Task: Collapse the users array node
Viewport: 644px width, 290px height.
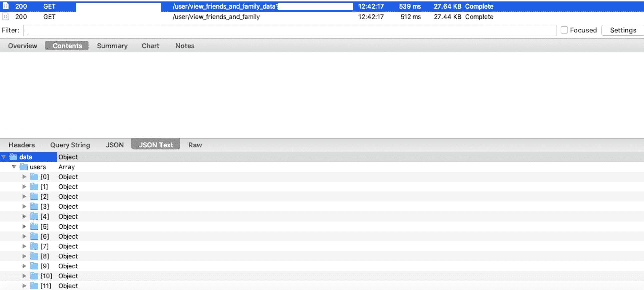Action: [14, 167]
